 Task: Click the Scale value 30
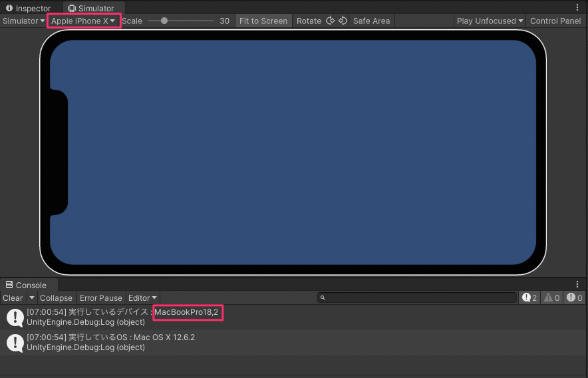pyautogui.click(x=224, y=21)
